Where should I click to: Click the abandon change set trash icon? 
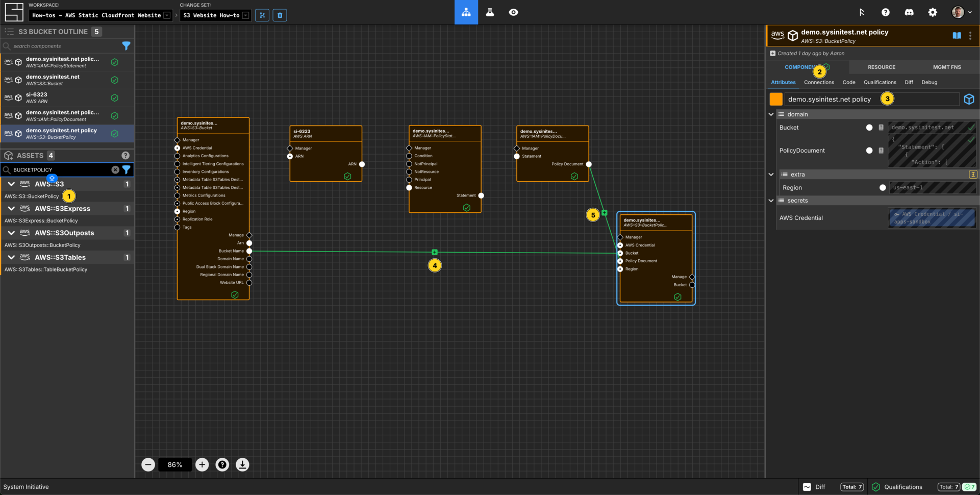click(280, 15)
